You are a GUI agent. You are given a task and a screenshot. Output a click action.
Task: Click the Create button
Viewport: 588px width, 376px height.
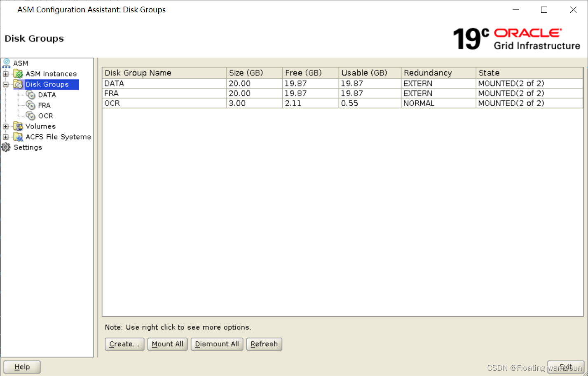[x=124, y=344]
